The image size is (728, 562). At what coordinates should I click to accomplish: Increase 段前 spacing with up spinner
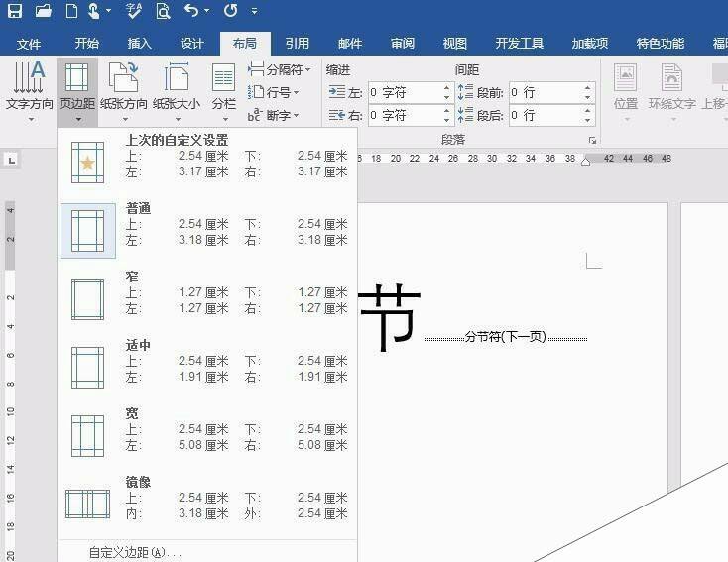click(x=588, y=87)
